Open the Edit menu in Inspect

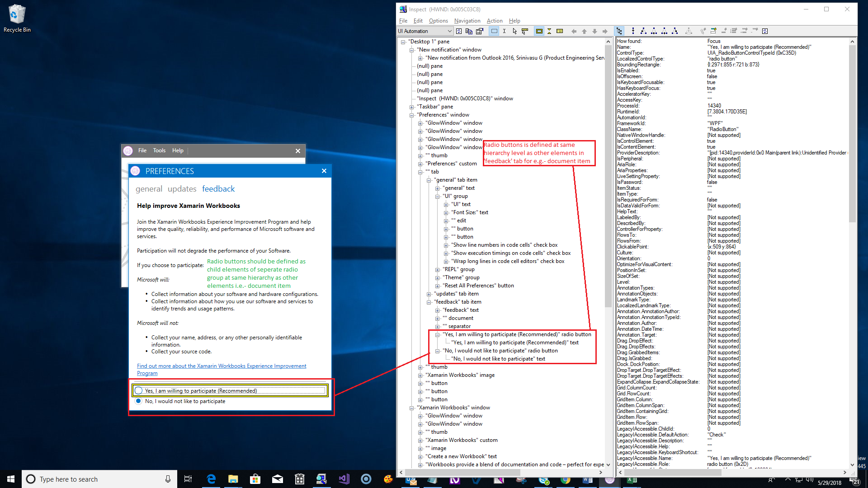click(418, 21)
